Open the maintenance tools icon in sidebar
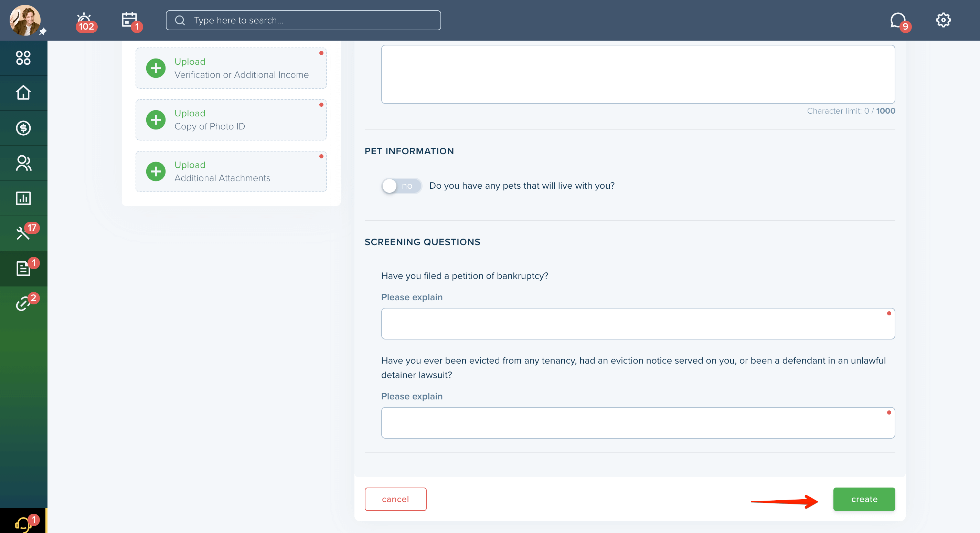The height and width of the screenshot is (533, 980). coord(24,233)
